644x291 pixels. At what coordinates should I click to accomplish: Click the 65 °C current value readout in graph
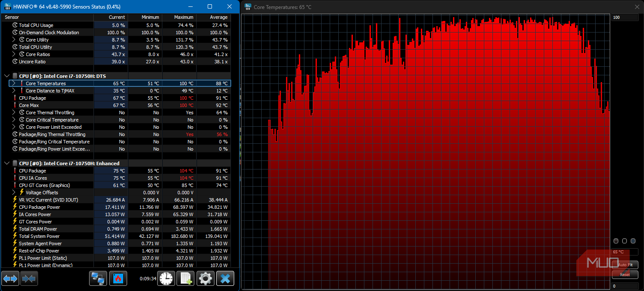pyautogui.click(x=625, y=252)
